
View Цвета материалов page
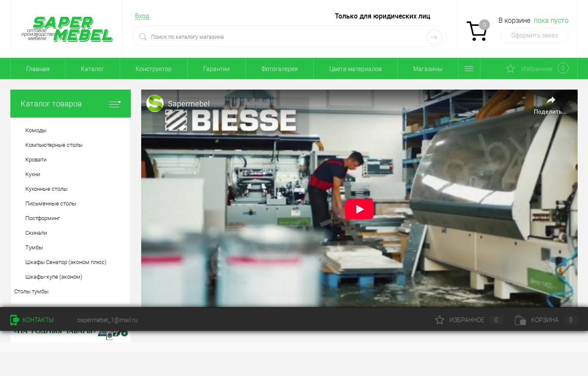click(x=356, y=69)
